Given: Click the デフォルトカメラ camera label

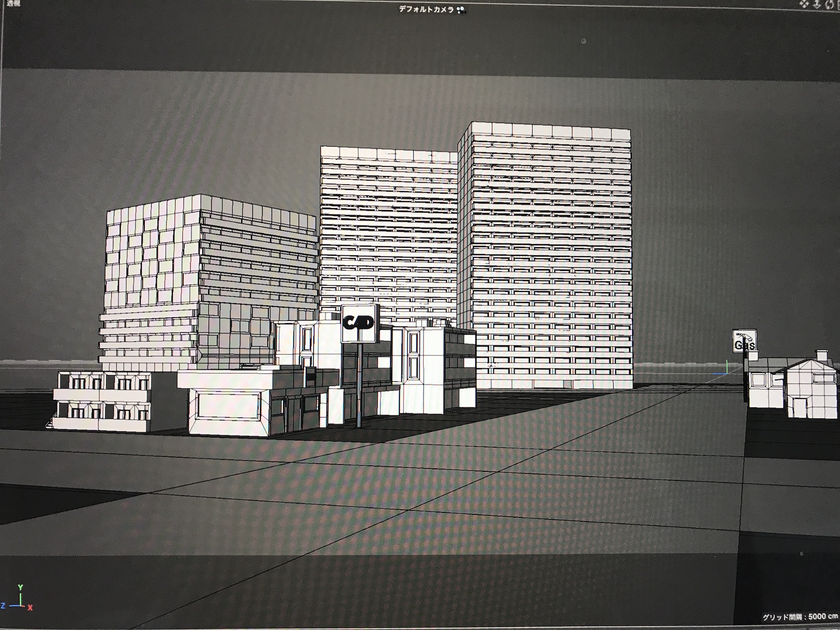Looking at the screenshot, I should 426,9.
